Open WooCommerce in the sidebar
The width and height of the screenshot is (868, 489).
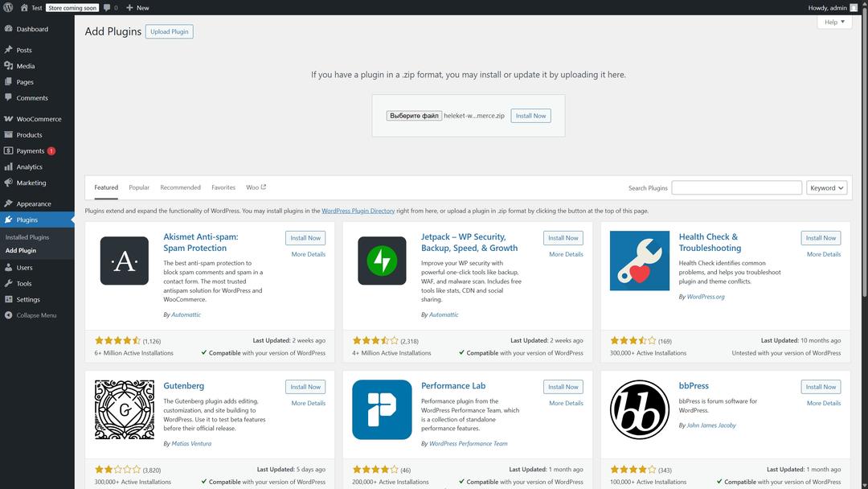click(39, 119)
